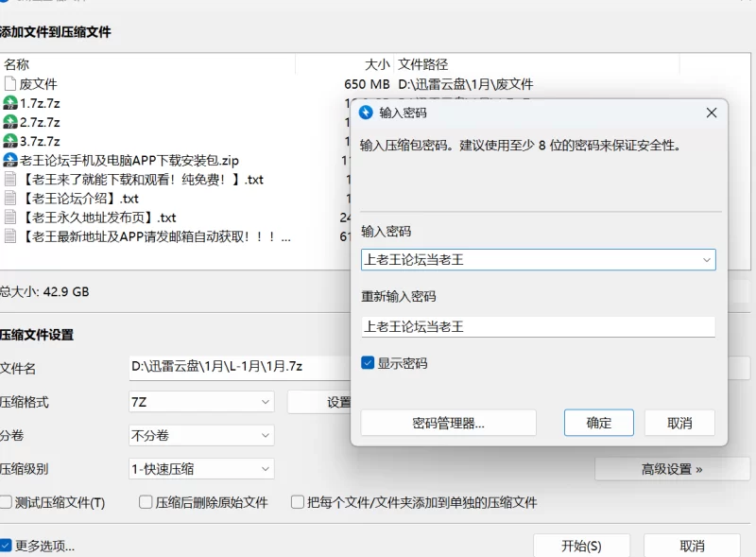Enable 压缩后删除原始文件 checkbox

(146, 502)
